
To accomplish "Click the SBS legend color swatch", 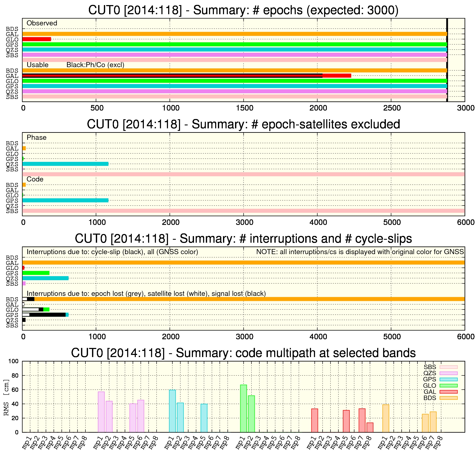I will tap(448, 367).
